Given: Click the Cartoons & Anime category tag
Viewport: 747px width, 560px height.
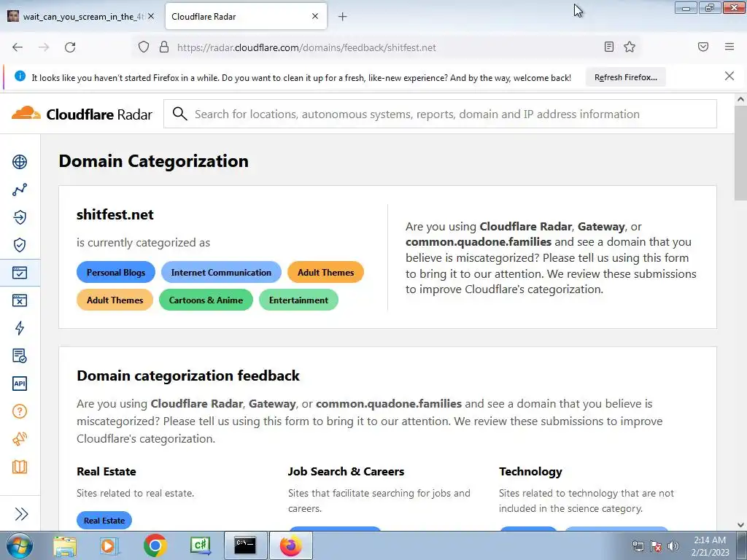Looking at the screenshot, I should click(x=206, y=300).
